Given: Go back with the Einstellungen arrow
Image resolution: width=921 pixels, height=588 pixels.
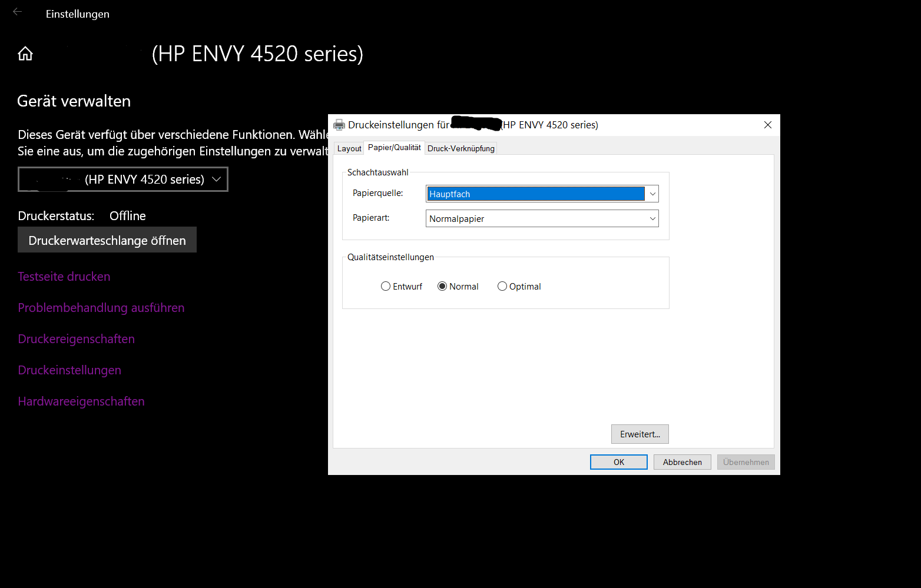Looking at the screenshot, I should [18, 12].
